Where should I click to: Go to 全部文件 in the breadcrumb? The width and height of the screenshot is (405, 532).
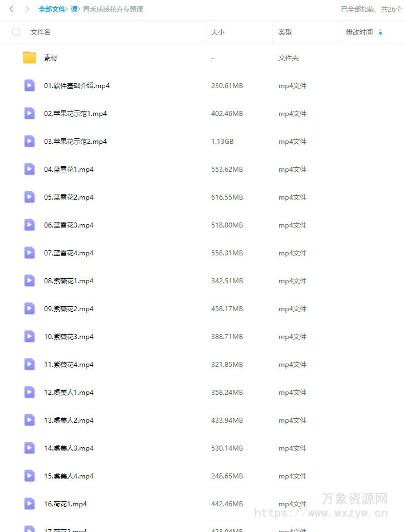coord(52,9)
